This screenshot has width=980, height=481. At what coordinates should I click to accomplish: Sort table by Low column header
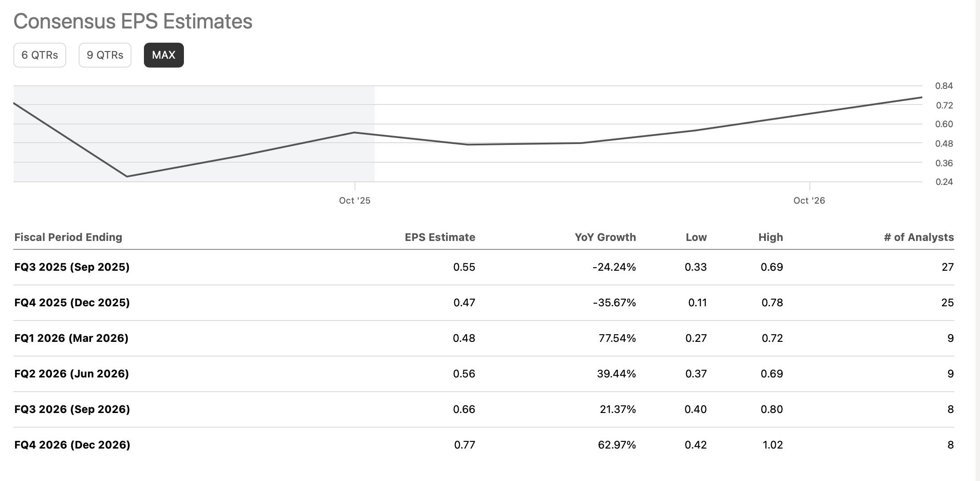696,237
